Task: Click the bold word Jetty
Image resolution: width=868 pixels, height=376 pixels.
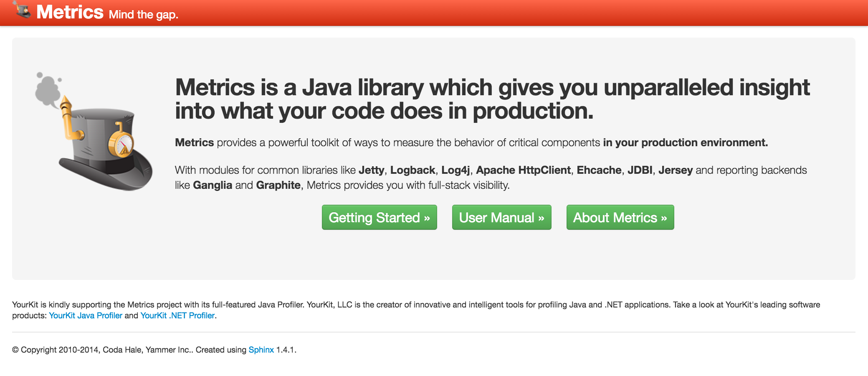Action: pos(371,170)
